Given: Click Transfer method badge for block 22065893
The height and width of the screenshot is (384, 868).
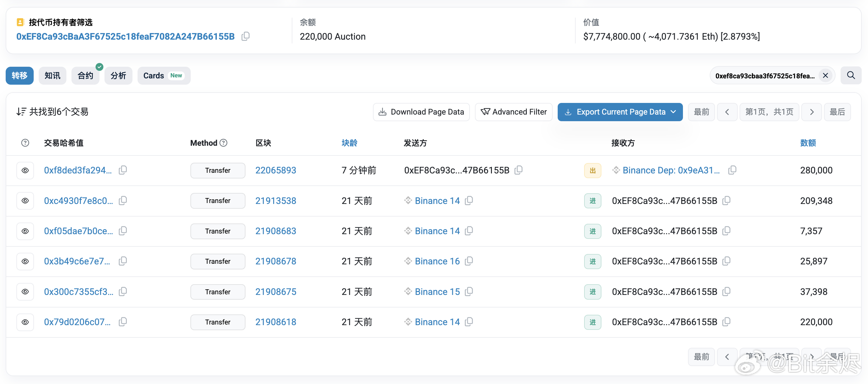Looking at the screenshot, I should (218, 170).
